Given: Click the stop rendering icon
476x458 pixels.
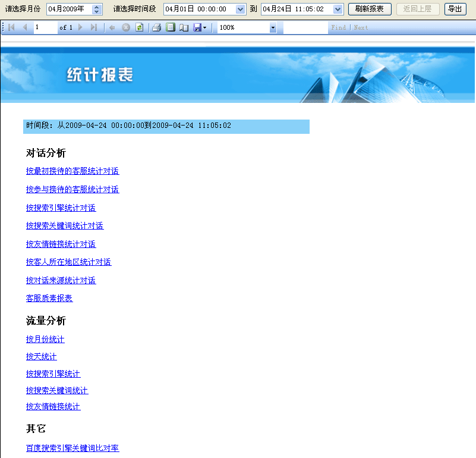Looking at the screenshot, I should pos(126,28).
